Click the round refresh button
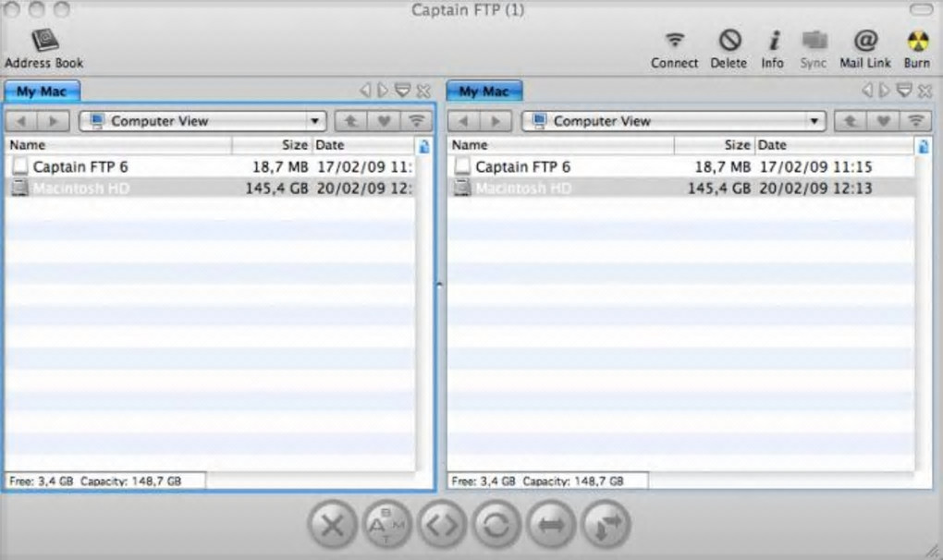Image resolution: width=943 pixels, height=560 pixels. click(x=496, y=526)
